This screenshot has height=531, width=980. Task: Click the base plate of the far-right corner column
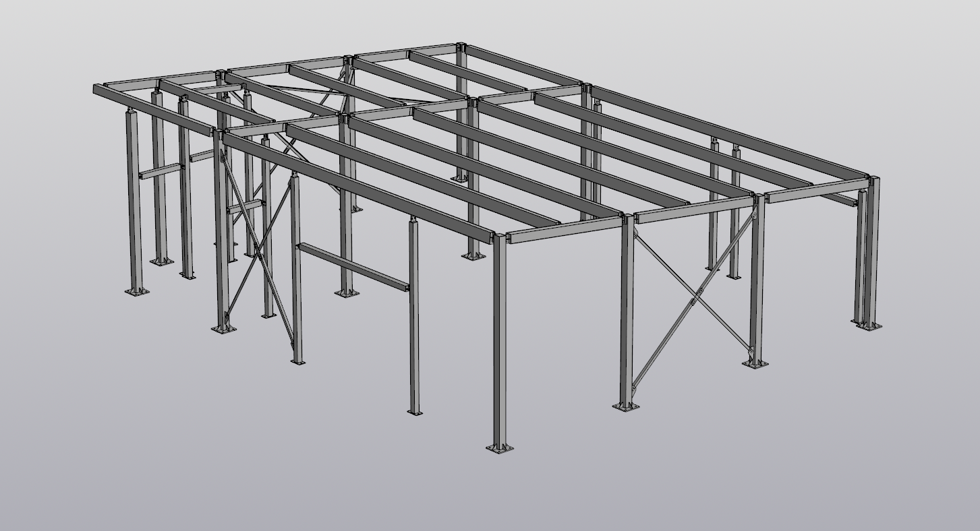pyautogui.click(x=869, y=326)
